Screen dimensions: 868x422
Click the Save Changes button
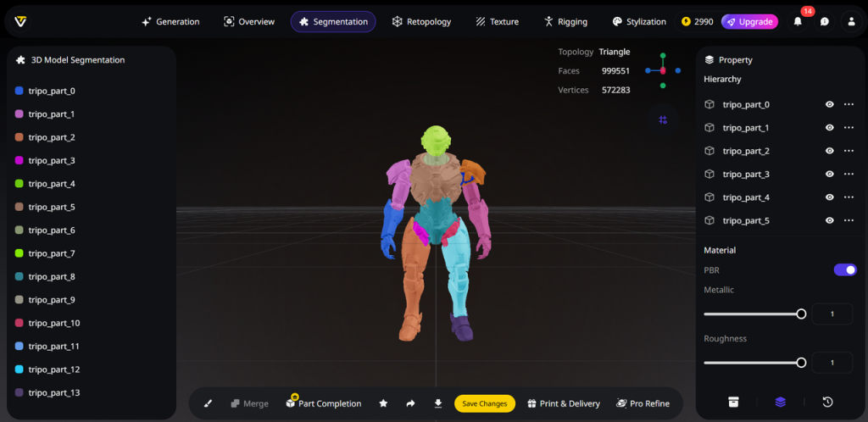484,403
